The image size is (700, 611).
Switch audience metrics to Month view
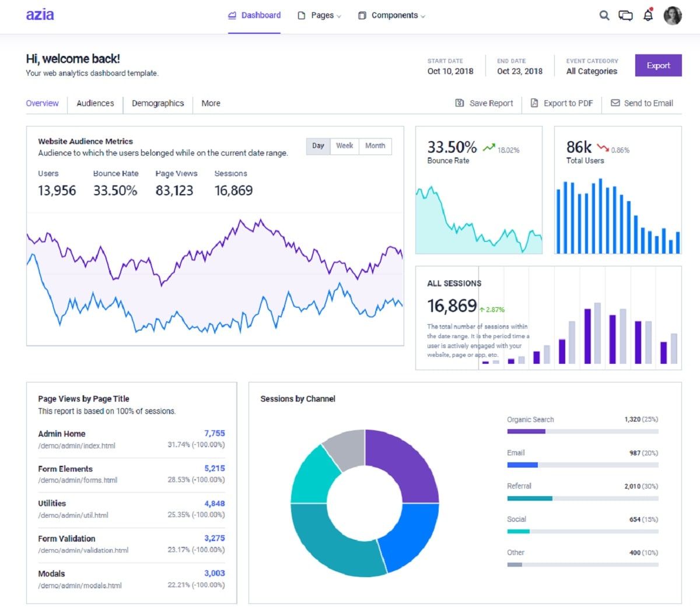click(x=375, y=146)
